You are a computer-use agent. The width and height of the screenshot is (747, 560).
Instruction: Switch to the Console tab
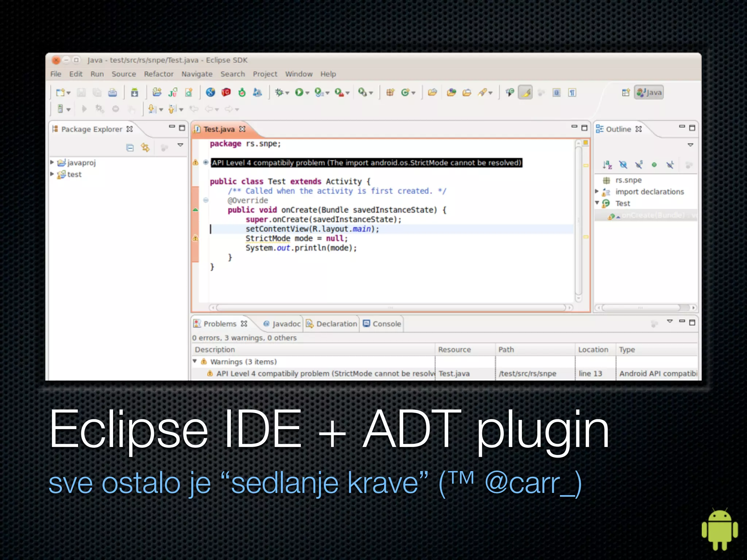click(382, 324)
